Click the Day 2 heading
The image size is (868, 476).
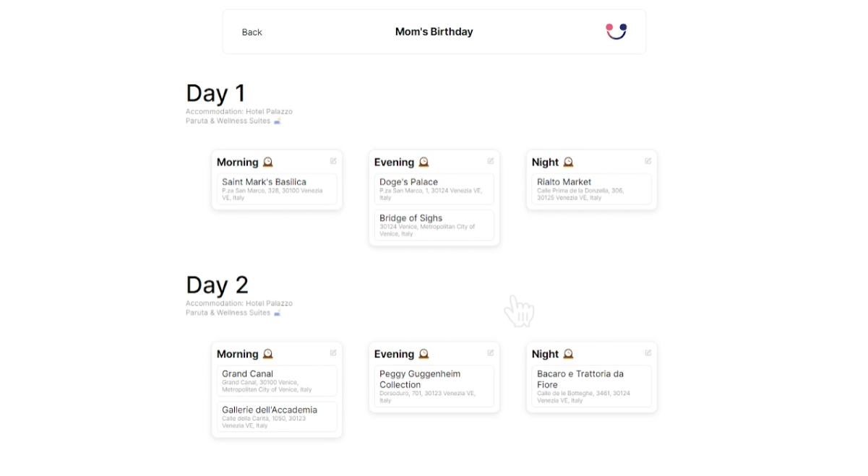coord(217,285)
